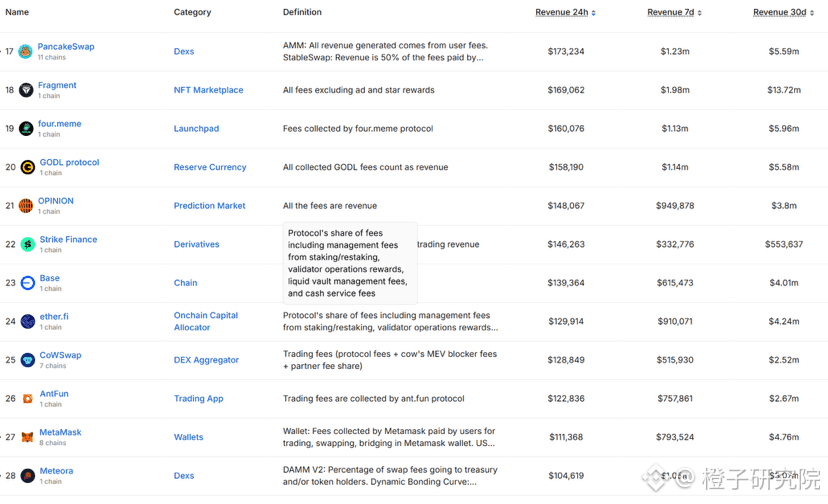Click the GODL protocol coin icon
Screen dimensions: 828x504
coord(28,167)
